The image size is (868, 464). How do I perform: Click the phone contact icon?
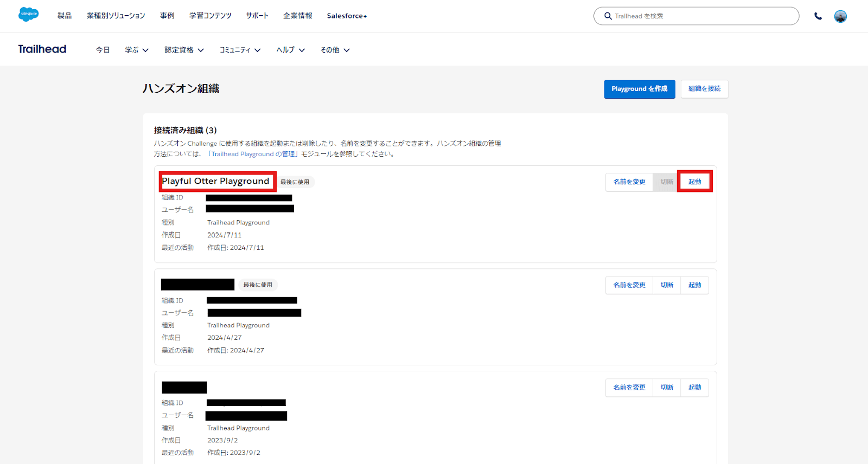(818, 16)
